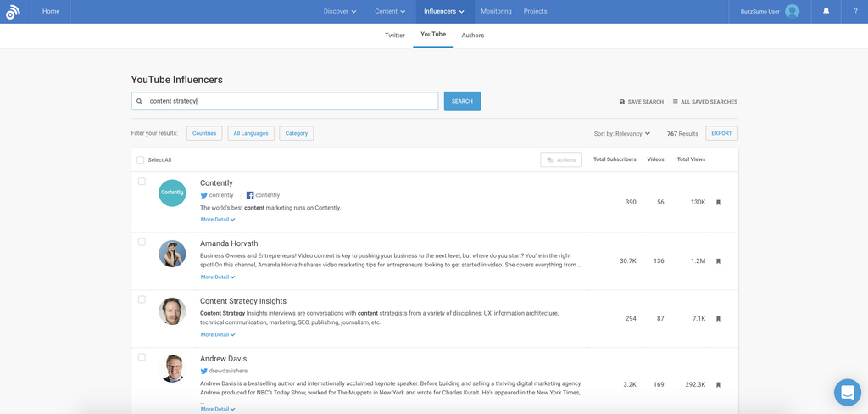This screenshot has height=414, width=868.
Task: Click the BuzzSumo User avatar icon
Action: tap(792, 11)
